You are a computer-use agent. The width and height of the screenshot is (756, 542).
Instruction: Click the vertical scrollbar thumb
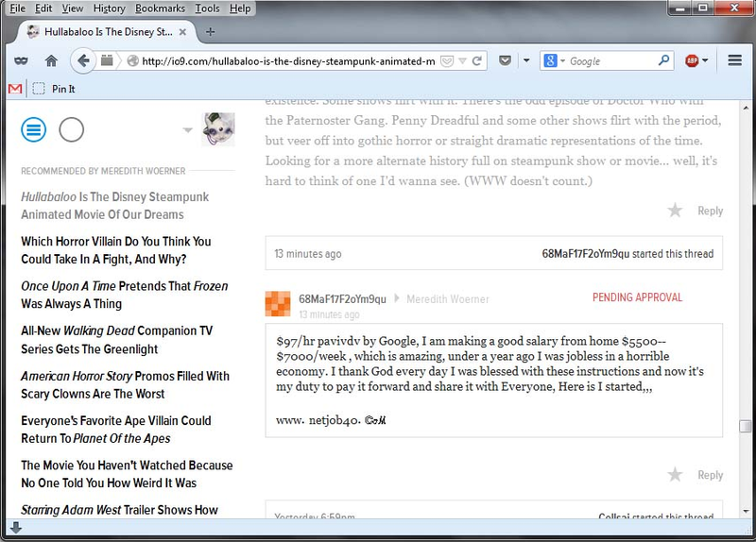pyautogui.click(x=746, y=427)
